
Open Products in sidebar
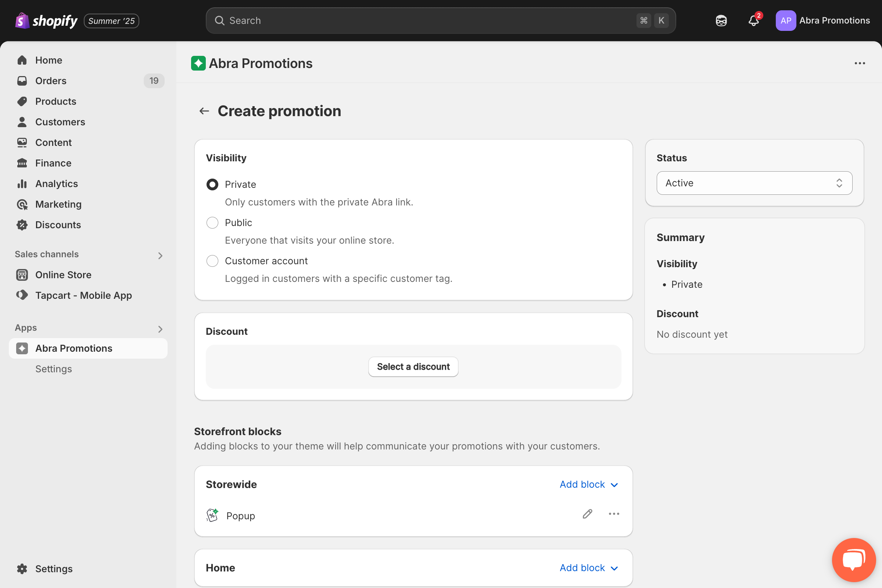(x=88, y=101)
